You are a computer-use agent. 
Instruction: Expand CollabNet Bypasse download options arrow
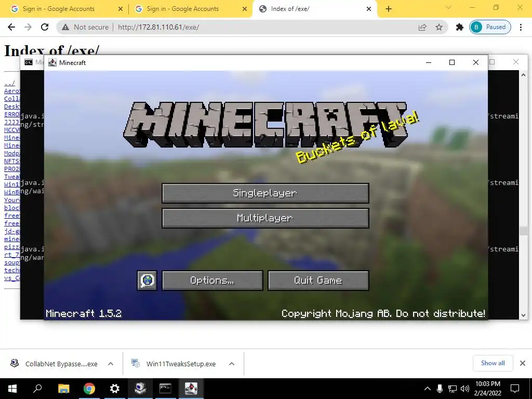pyautogui.click(x=111, y=364)
